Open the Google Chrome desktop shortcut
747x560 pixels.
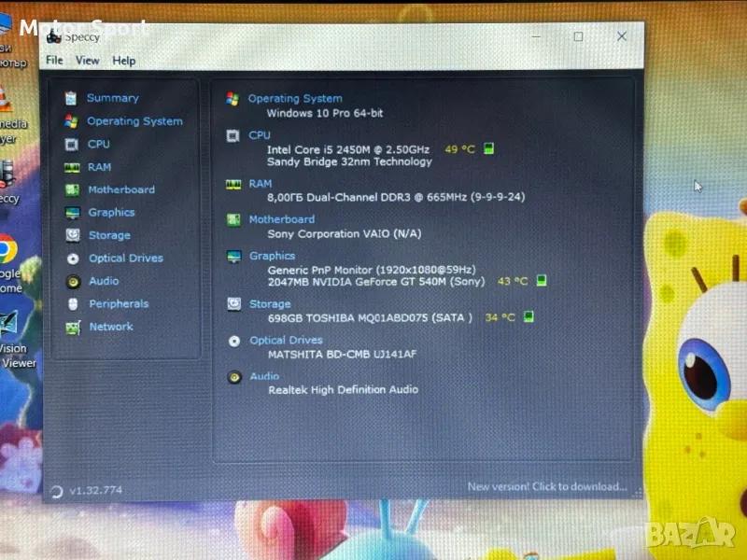coord(8,250)
